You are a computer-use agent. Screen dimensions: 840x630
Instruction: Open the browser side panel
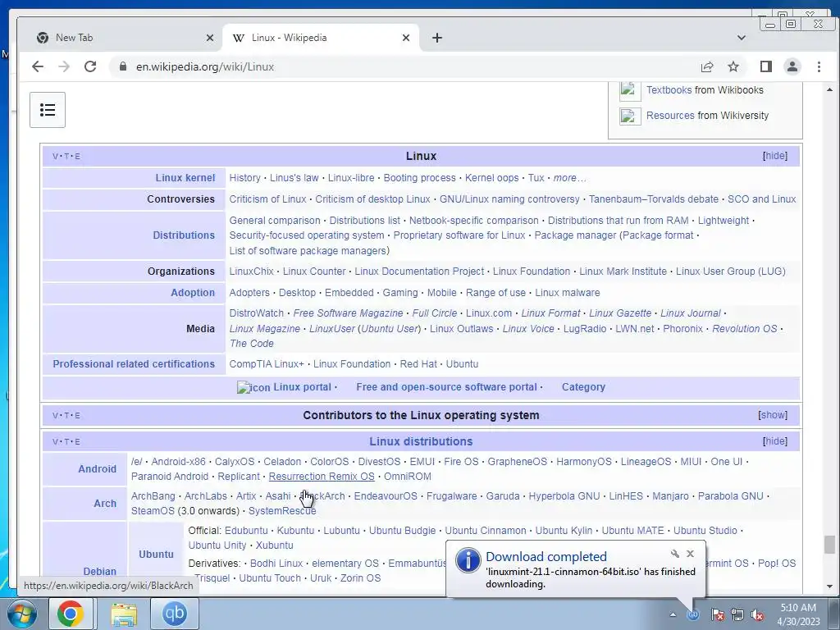tap(765, 66)
